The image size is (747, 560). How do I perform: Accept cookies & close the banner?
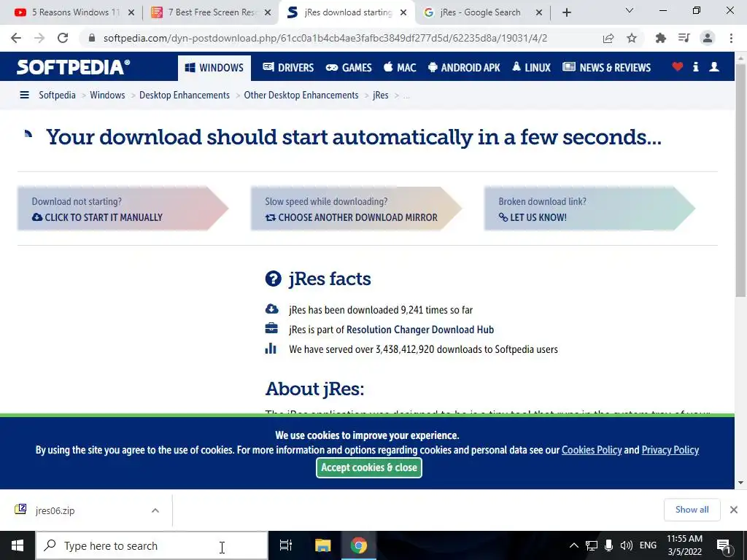point(369,467)
